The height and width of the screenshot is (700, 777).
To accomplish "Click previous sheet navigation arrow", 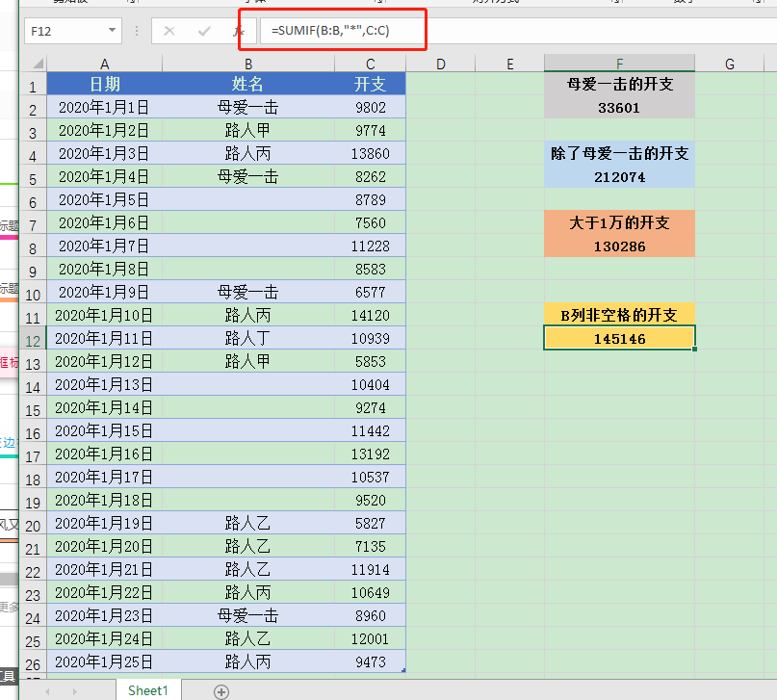I will (47, 691).
